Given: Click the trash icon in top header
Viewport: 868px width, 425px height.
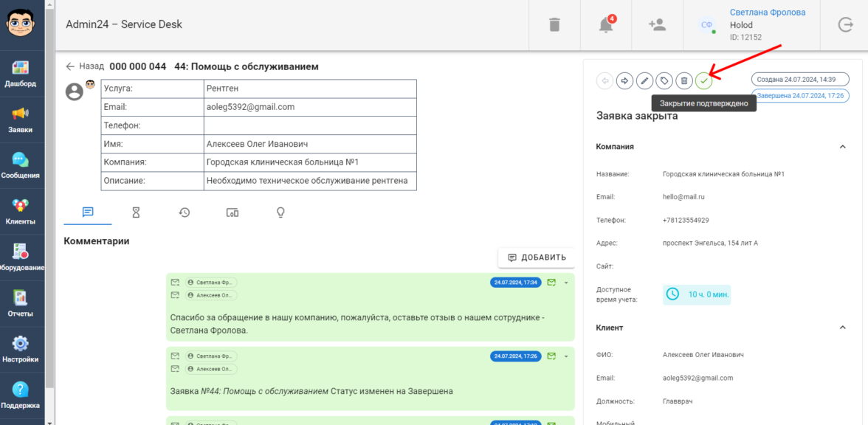Looking at the screenshot, I should tap(554, 25).
